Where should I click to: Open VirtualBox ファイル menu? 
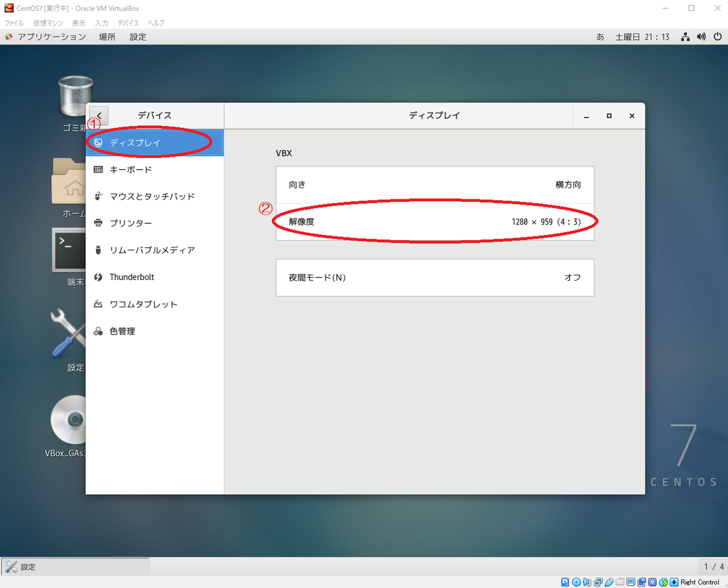pyautogui.click(x=14, y=23)
